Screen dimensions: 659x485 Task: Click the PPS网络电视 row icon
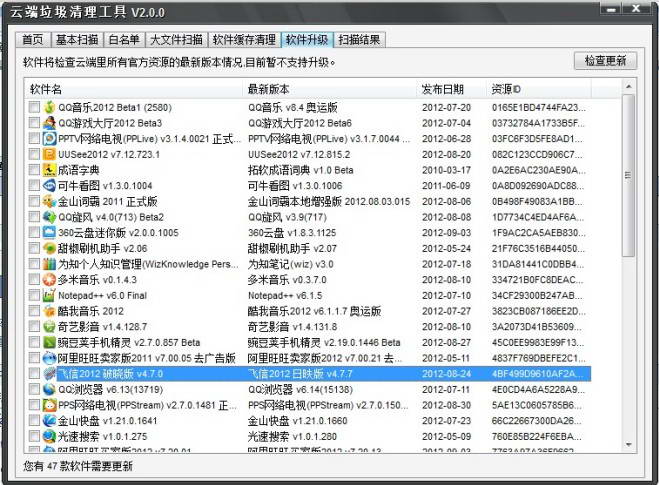[x=49, y=405]
